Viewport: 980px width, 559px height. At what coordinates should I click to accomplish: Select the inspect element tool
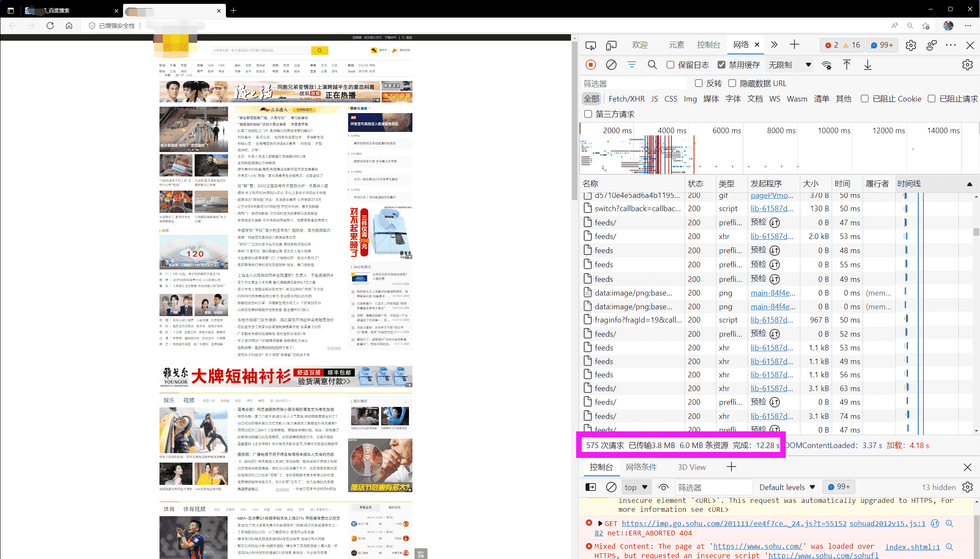pyautogui.click(x=590, y=45)
